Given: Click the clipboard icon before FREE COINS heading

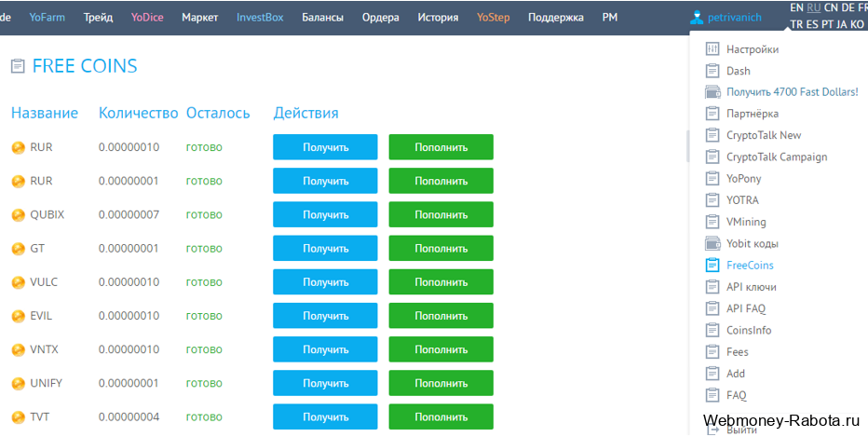Looking at the screenshot, I should 18,66.
